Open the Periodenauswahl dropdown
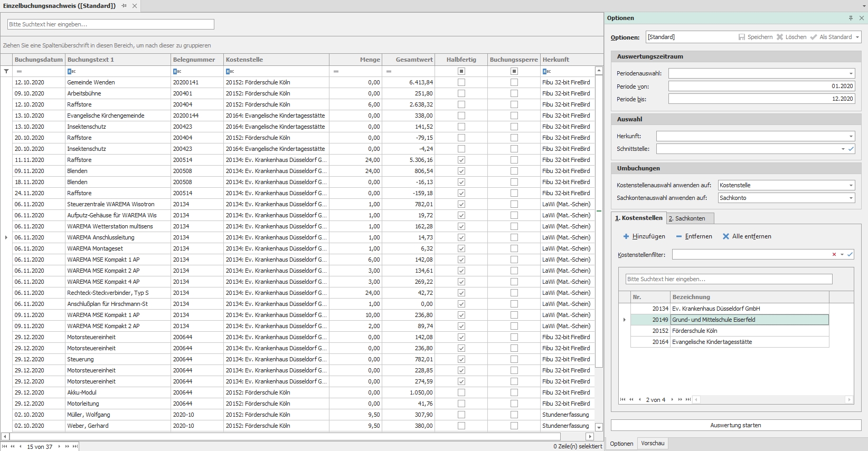This screenshot has width=868, height=451. (851, 73)
